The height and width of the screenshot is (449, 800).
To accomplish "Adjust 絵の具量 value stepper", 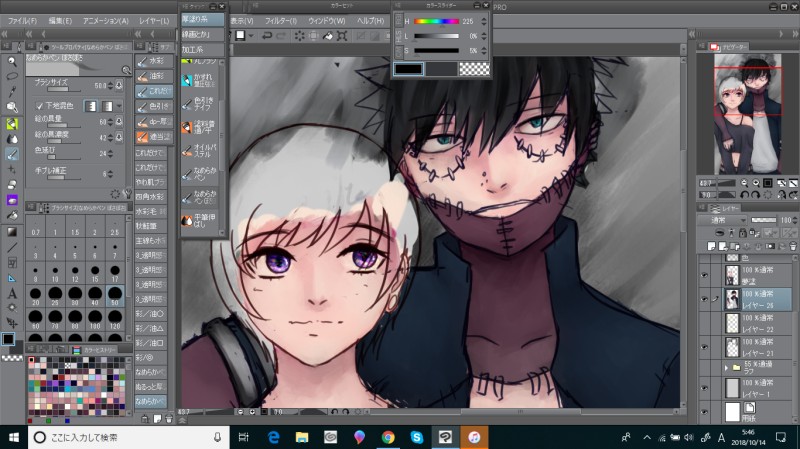I will [110, 122].
